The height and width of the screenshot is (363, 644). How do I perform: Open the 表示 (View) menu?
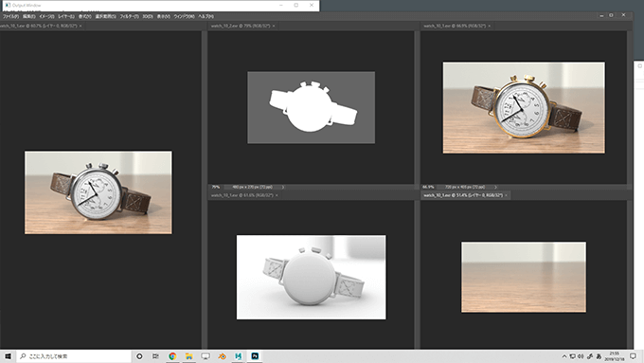[164, 16]
